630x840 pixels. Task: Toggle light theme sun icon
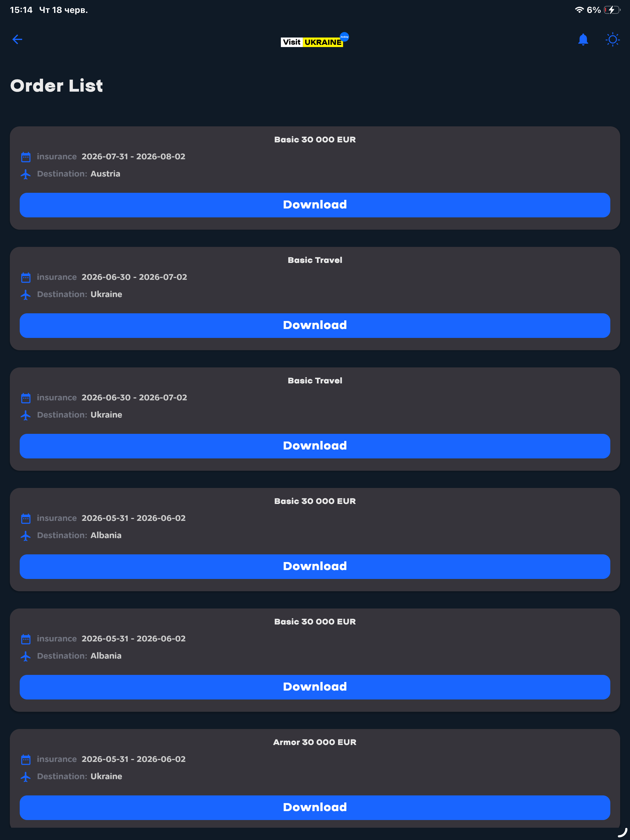click(x=612, y=39)
